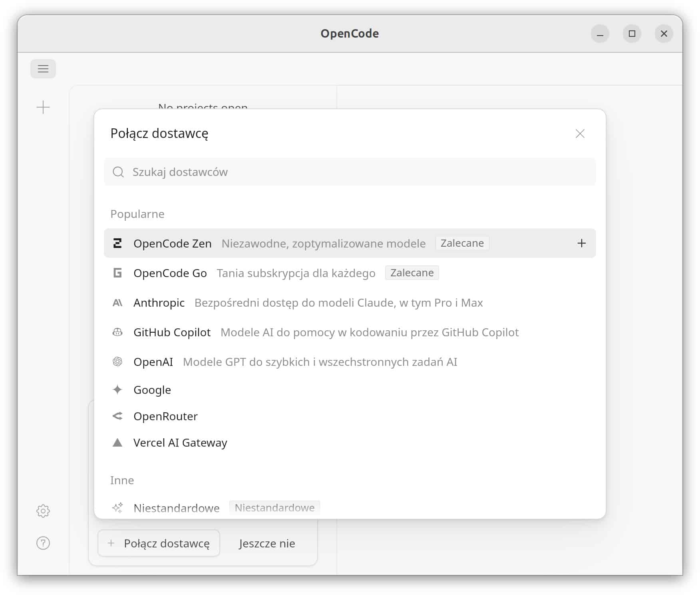Click the Inne section heading
The height and width of the screenshot is (595, 700).
tap(122, 480)
